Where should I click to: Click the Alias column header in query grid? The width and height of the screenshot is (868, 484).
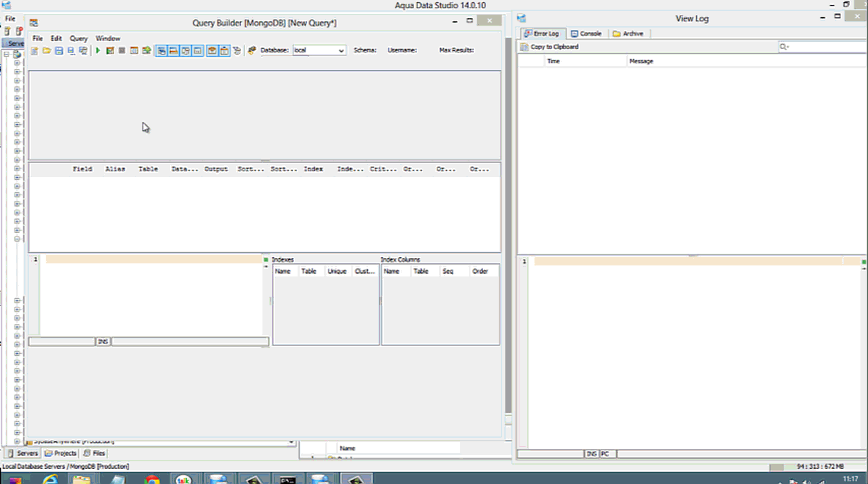point(115,169)
